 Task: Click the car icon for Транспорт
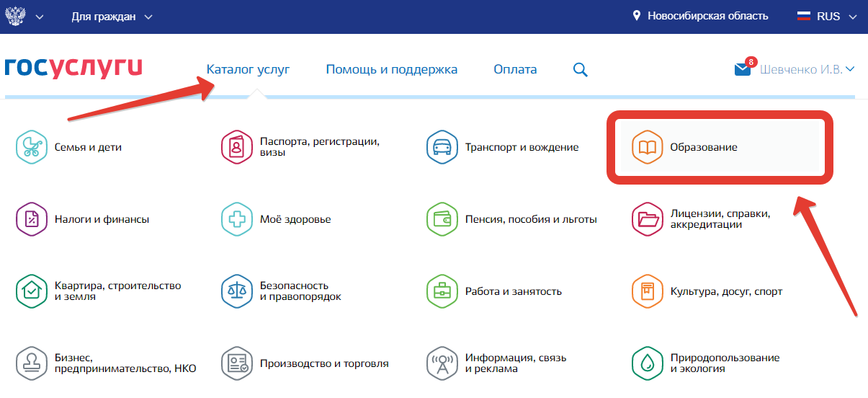click(x=441, y=147)
